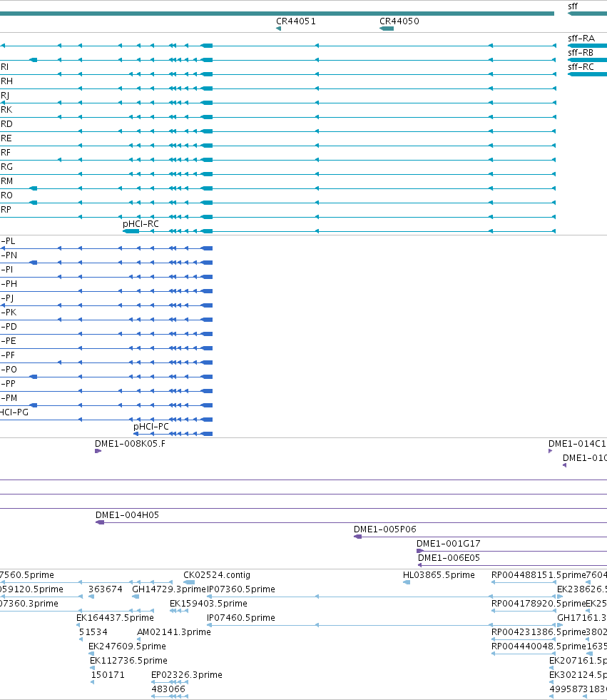Select the DME1-006E05 clone label
Image resolution: width=607 pixels, height=700 pixels.
[449, 558]
